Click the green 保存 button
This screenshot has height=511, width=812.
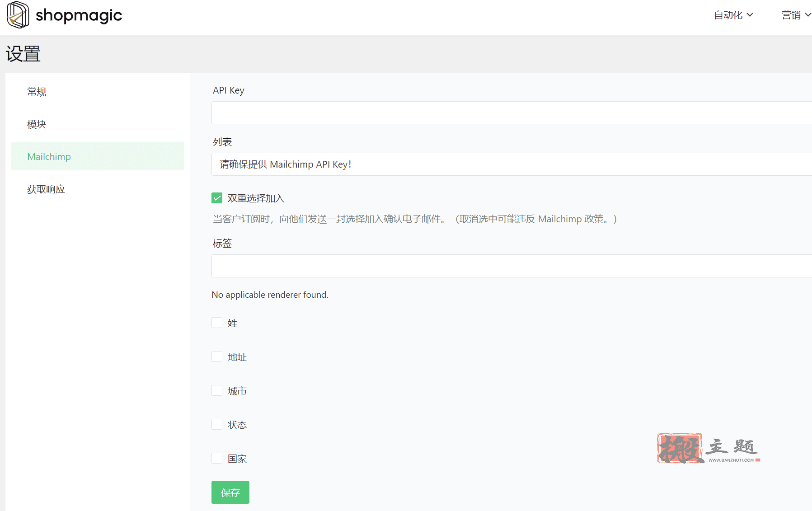[230, 492]
